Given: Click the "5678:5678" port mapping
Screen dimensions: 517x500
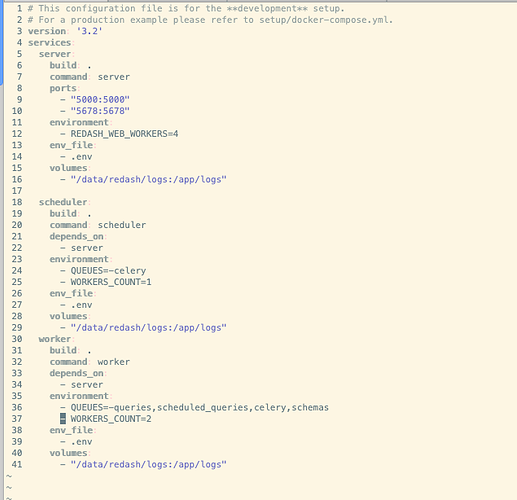Looking at the screenshot, I should (100, 111).
